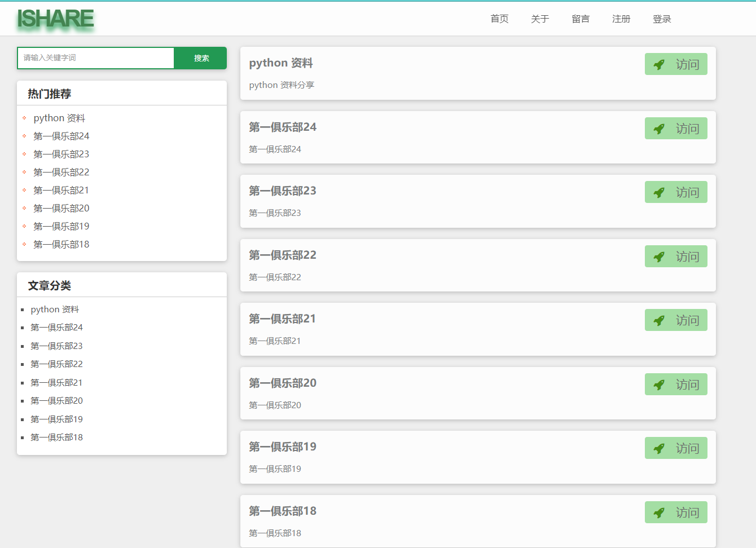Click the 文章分类 panel heading
Image resolution: width=756 pixels, height=548 pixels.
pos(50,286)
